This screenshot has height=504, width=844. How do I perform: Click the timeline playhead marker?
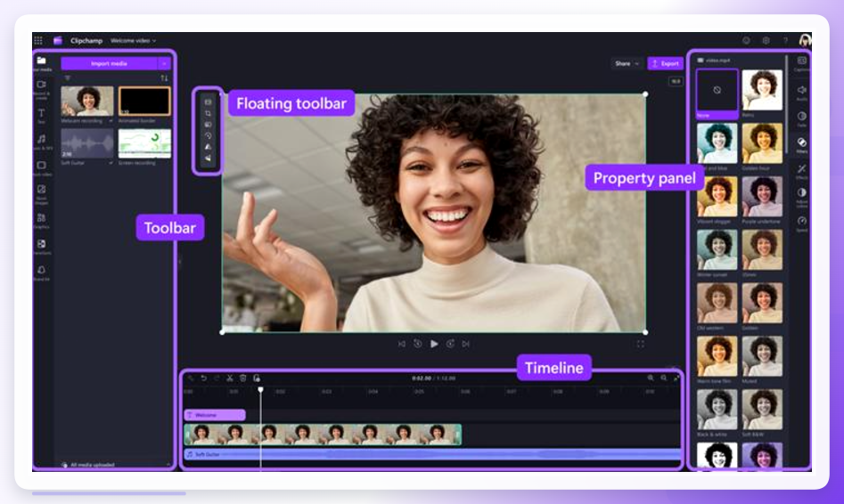[x=260, y=389]
